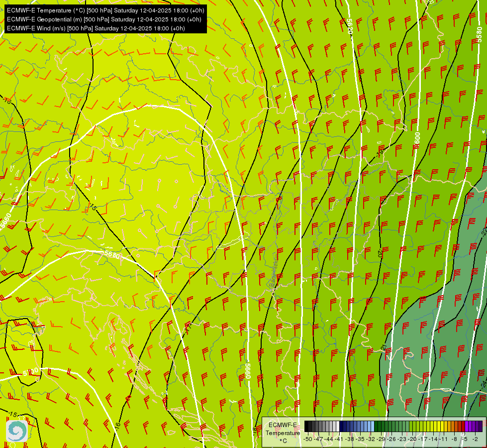Click the 5620 geopotential contour label
This screenshot has width=487, height=448.
[349, 27]
